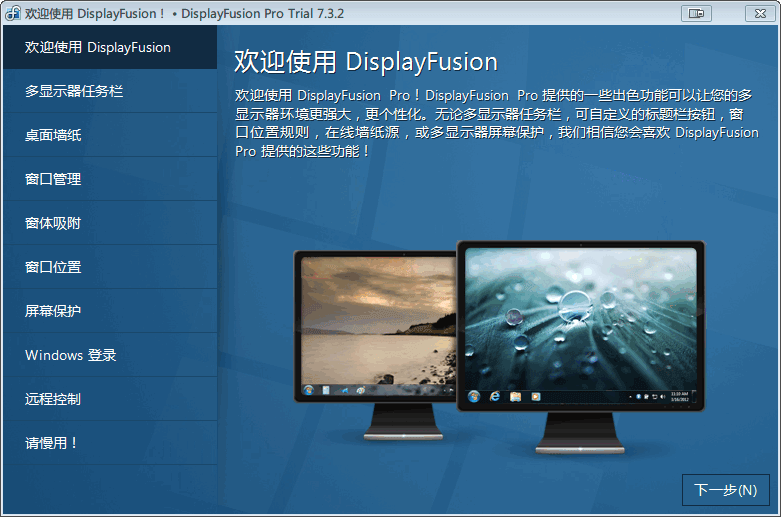Open the Windows 登录 section
This screenshot has width=781, height=517.
[x=109, y=355]
